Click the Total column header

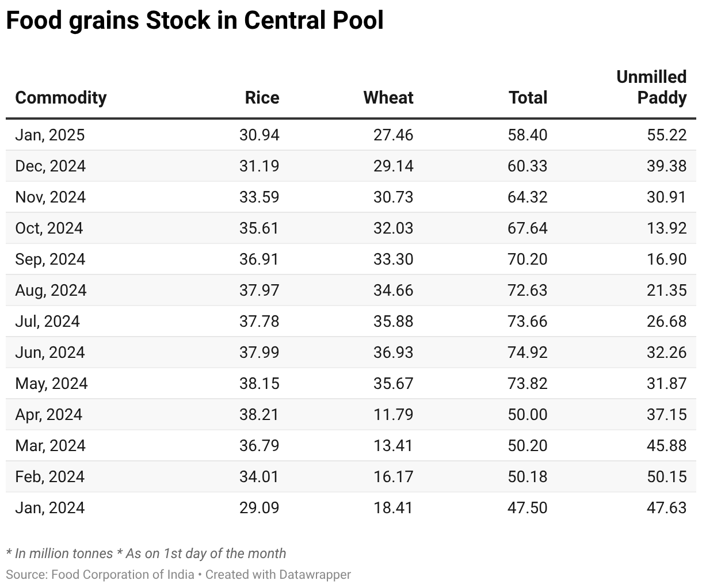click(x=528, y=97)
